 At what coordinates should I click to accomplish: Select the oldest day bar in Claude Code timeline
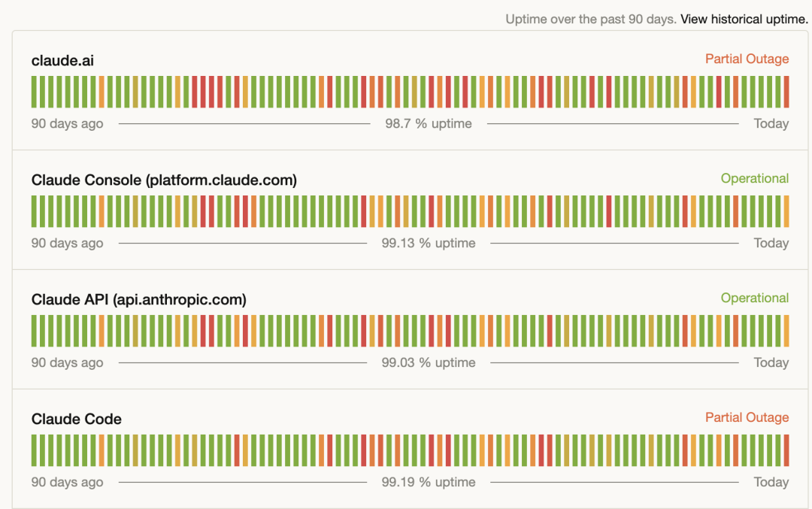pyautogui.click(x=34, y=450)
